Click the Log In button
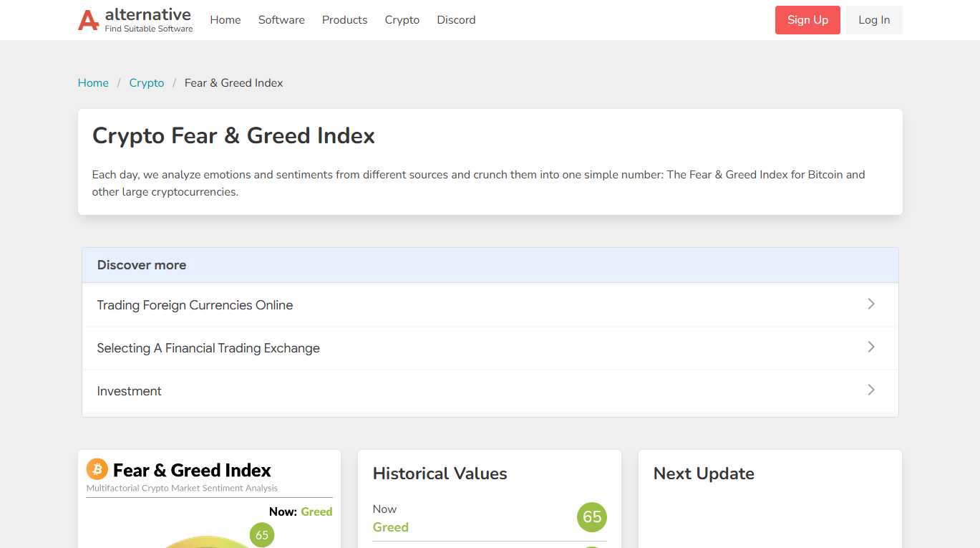Viewport: 980px width, 548px height. [x=874, y=20]
